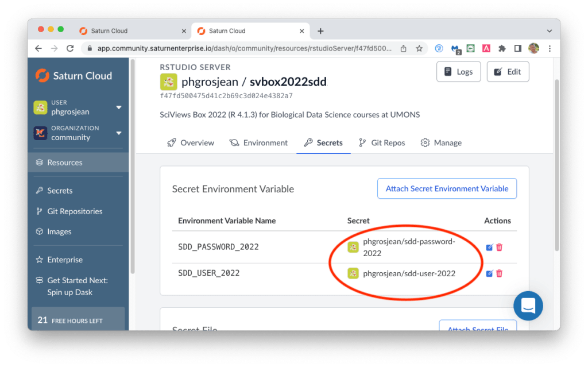Click the svbox2022sdd resource avatar icon

click(x=168, y=82)
